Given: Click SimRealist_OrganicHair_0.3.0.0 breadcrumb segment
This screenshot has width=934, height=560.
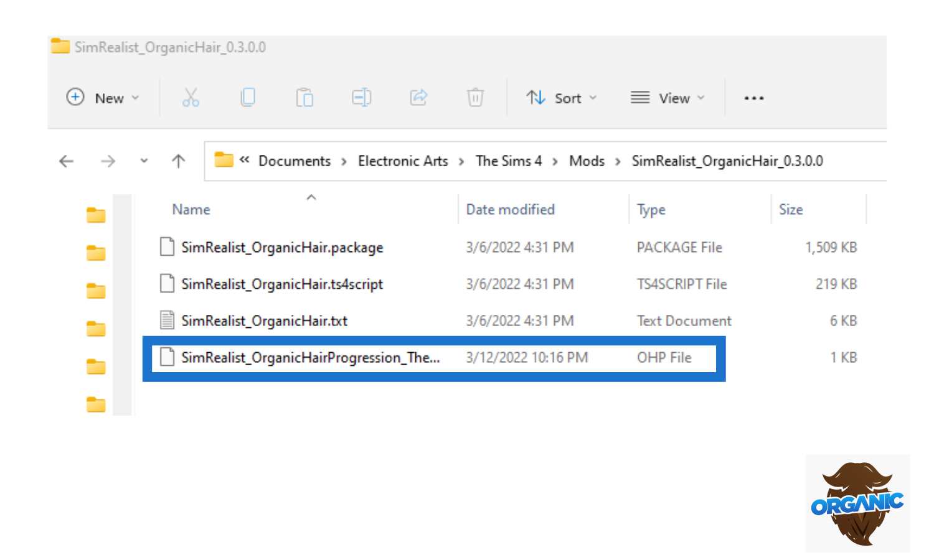Looking at the screenshot, I should tap(727, 161).
